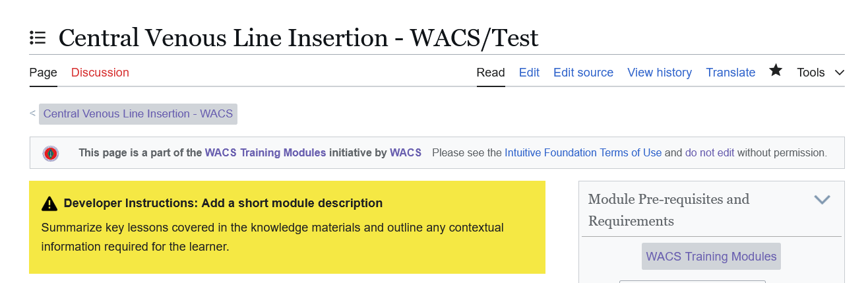
Task: Open the Discussion tab
Action: tap(100, 73)
